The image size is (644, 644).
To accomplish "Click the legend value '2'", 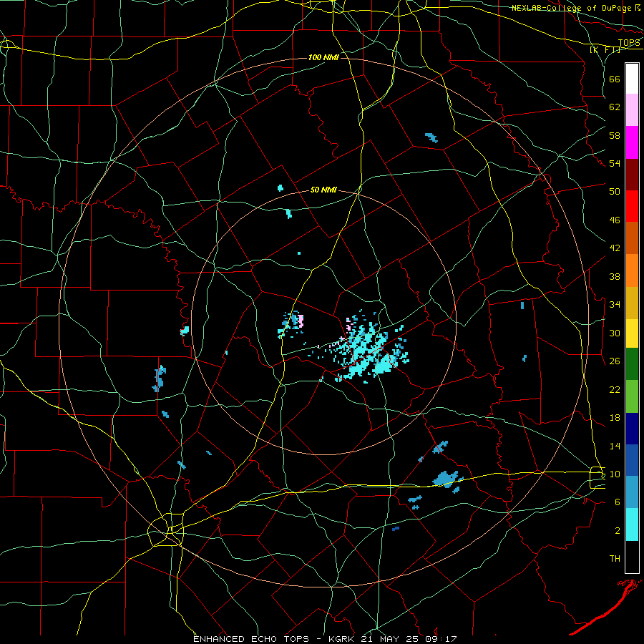I will (x=618, y=531).
